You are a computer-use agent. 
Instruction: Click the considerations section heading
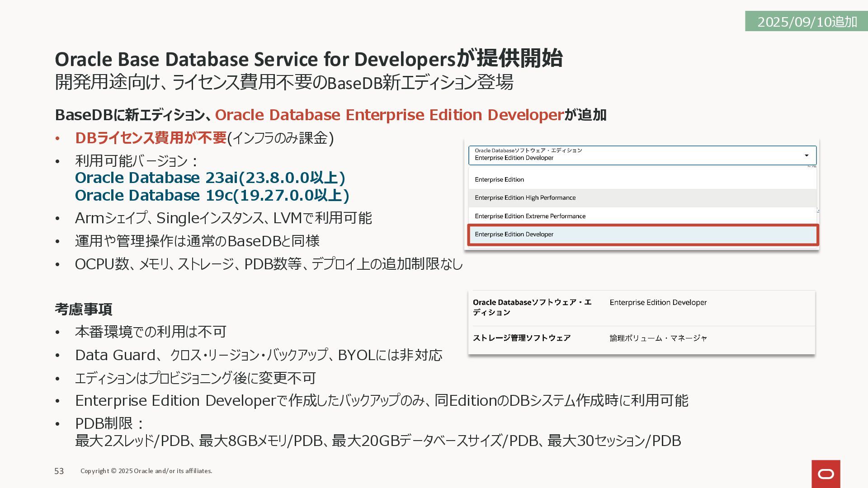83,309
